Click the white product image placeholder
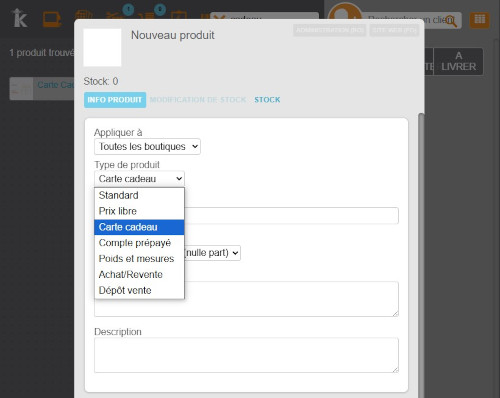Image resolution: width=500 pixels, height=398 pixels. (x=102, y=47)
